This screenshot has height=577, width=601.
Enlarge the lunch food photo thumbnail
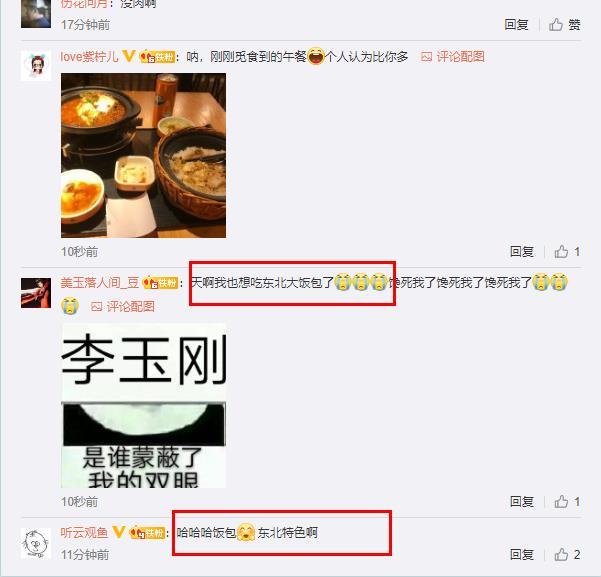[x=143, y=155]
